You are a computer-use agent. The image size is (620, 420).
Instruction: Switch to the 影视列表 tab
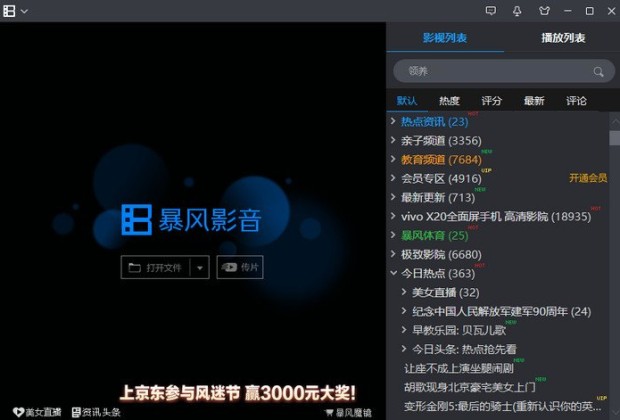point(445,38)
